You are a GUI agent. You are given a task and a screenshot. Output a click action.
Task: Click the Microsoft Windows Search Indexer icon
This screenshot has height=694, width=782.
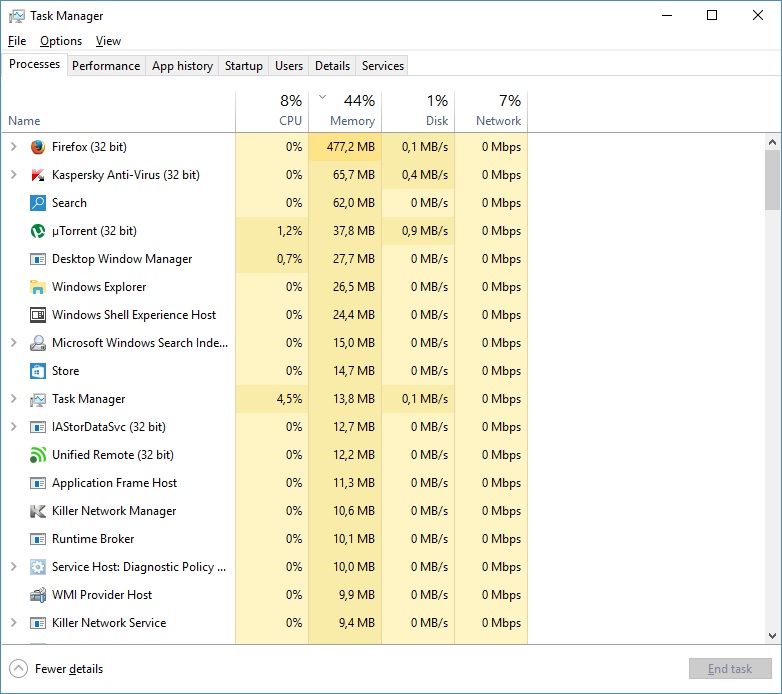click(38, 343)
